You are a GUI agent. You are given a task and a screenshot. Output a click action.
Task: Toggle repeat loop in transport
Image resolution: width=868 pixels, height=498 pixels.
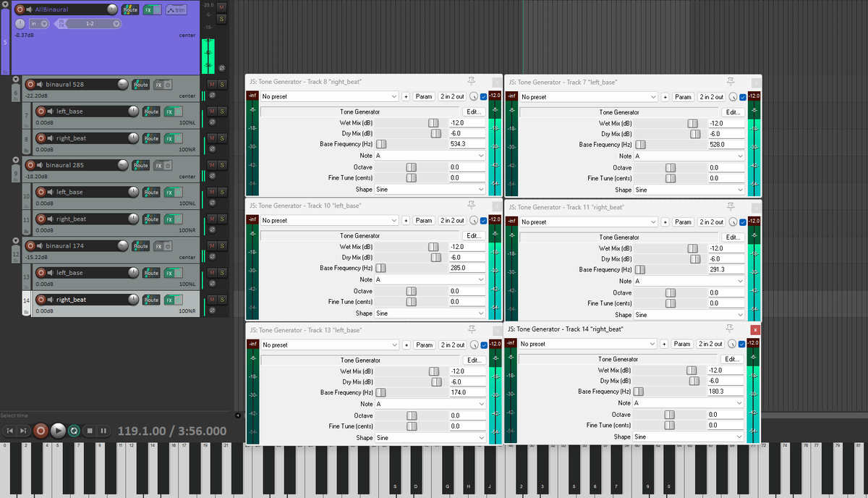pos(74,431)
